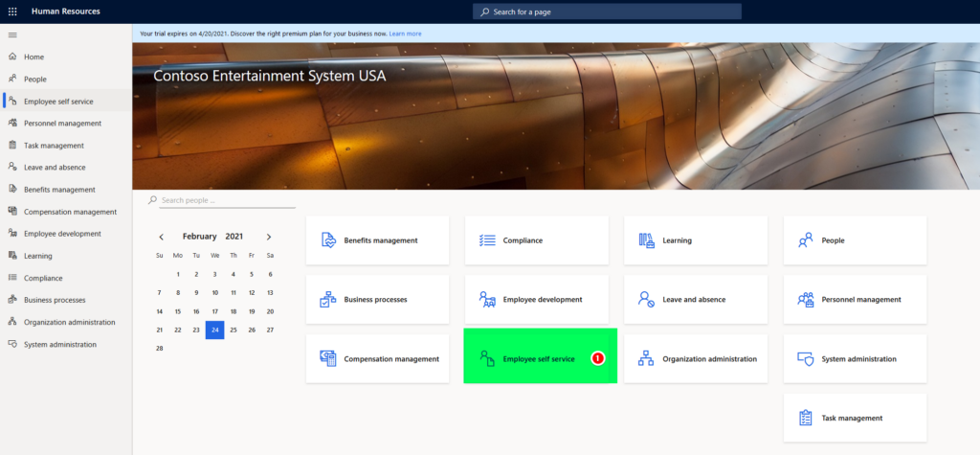
Task: Click the Personnel management tile icon
Action: click(806, 299)
